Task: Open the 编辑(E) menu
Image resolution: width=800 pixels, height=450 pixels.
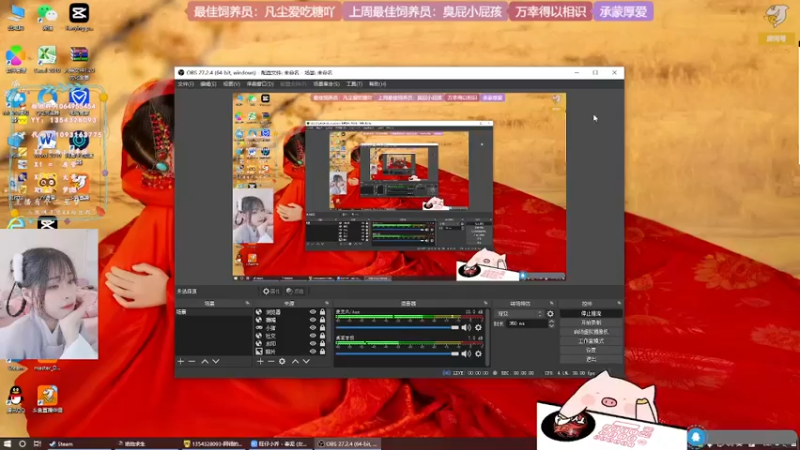Action: (x=208, y=84)
